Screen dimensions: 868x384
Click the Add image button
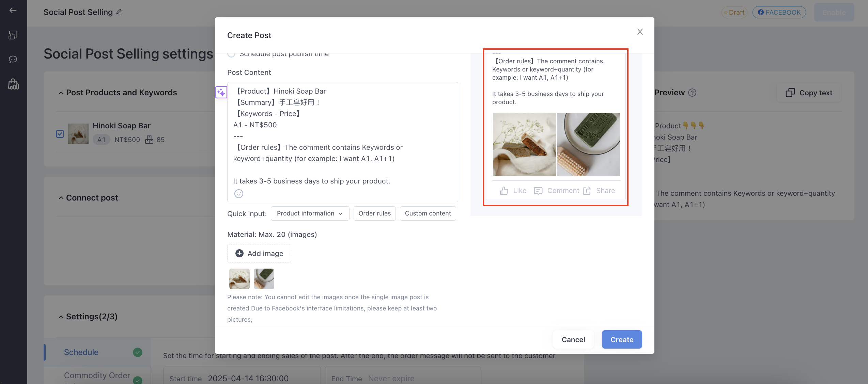259,253
